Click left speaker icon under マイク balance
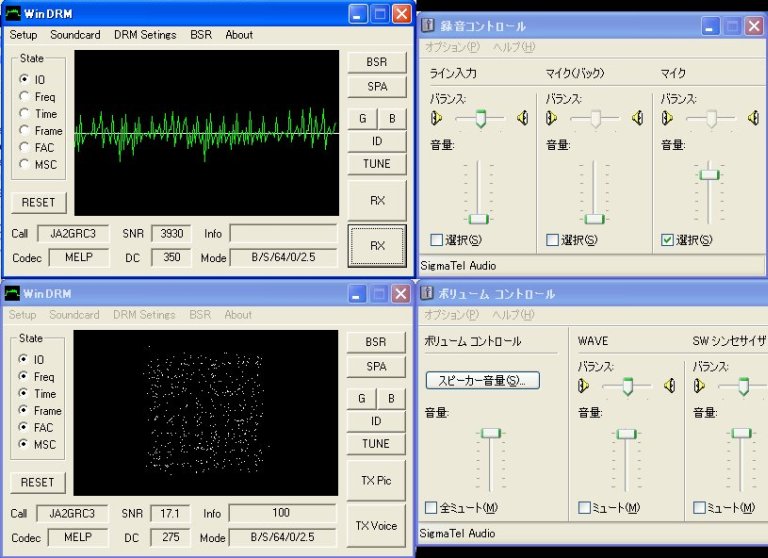Viewport: 768px width, 558px height. pyautogui.click(x=667, y=118)
